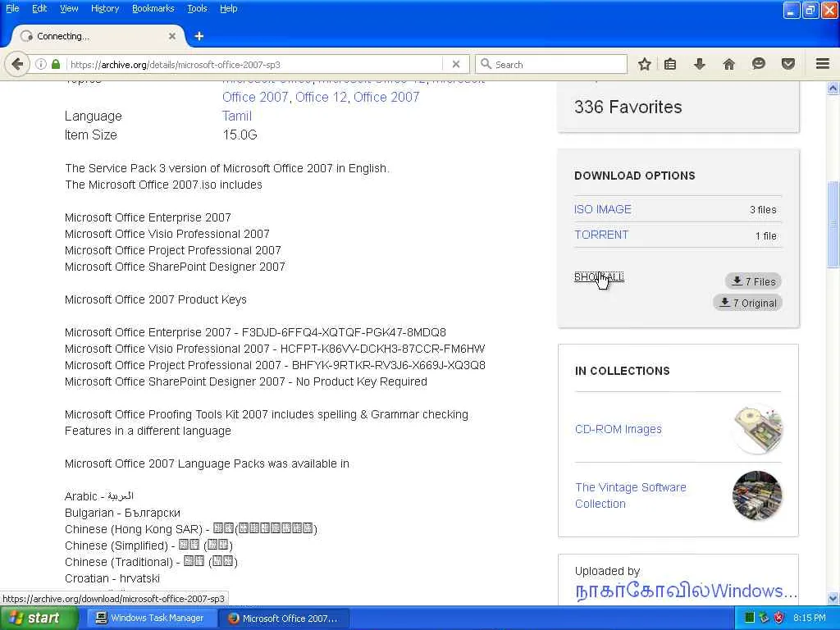Open the History menu
The image size is (840, 630).
point(105,8)
